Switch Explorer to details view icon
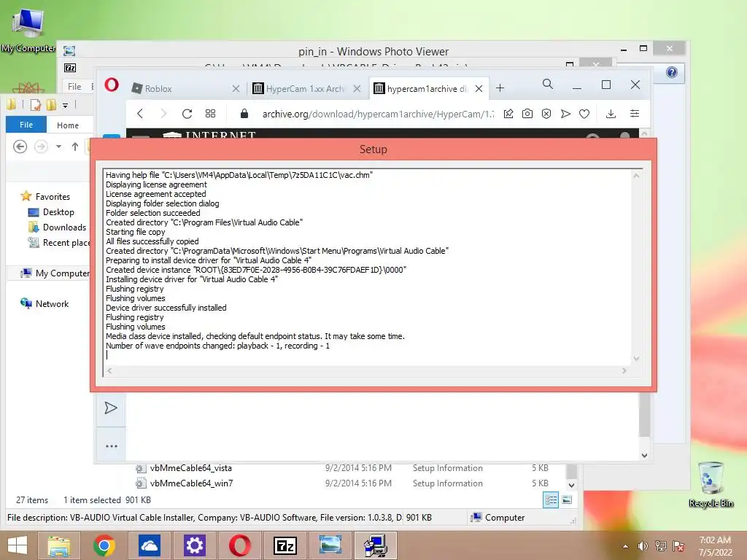 [x=551, y=500]
